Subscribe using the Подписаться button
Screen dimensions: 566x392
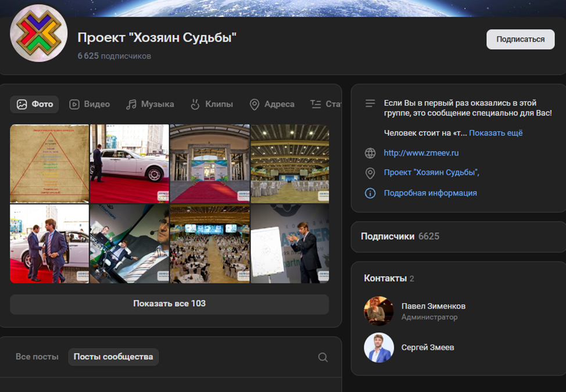[520, 39]
